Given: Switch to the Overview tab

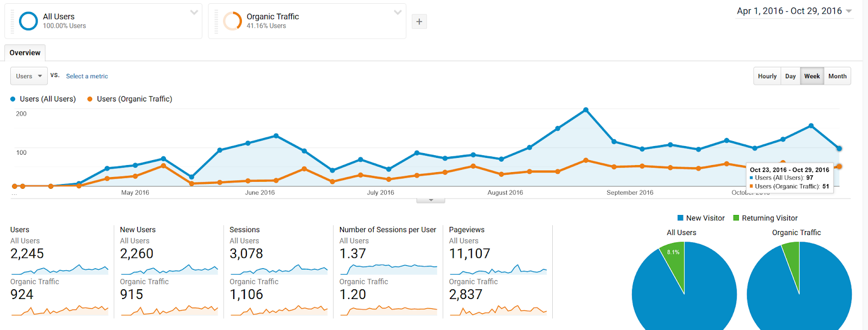Looking at the screenshot, I should click(x=25, y=53).
